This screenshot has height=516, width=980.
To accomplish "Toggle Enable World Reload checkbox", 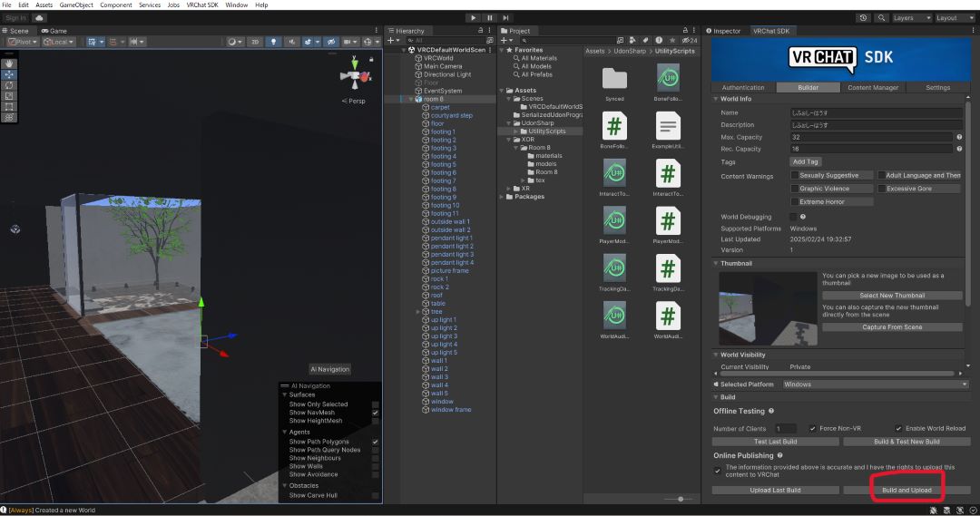I will pos(898,429).
